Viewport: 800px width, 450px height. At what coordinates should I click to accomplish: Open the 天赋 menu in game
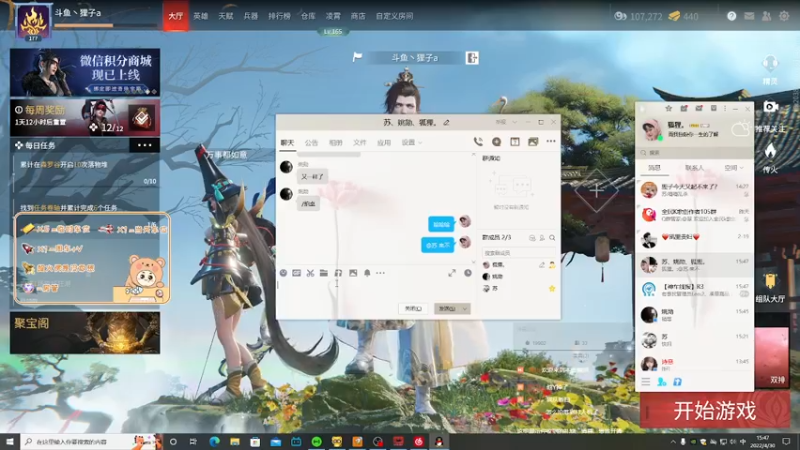226,16
